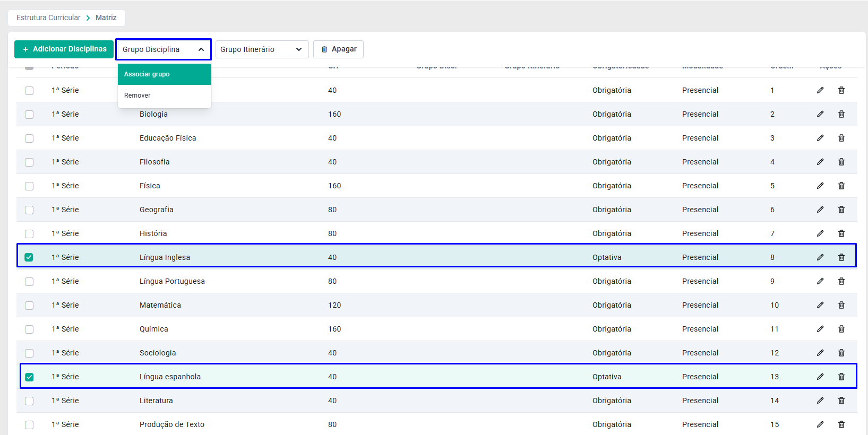Image resolution: width=868 pixels, height=435 pixels.
Task: Choose Associar grupo menu option
Action: (165, 74)
